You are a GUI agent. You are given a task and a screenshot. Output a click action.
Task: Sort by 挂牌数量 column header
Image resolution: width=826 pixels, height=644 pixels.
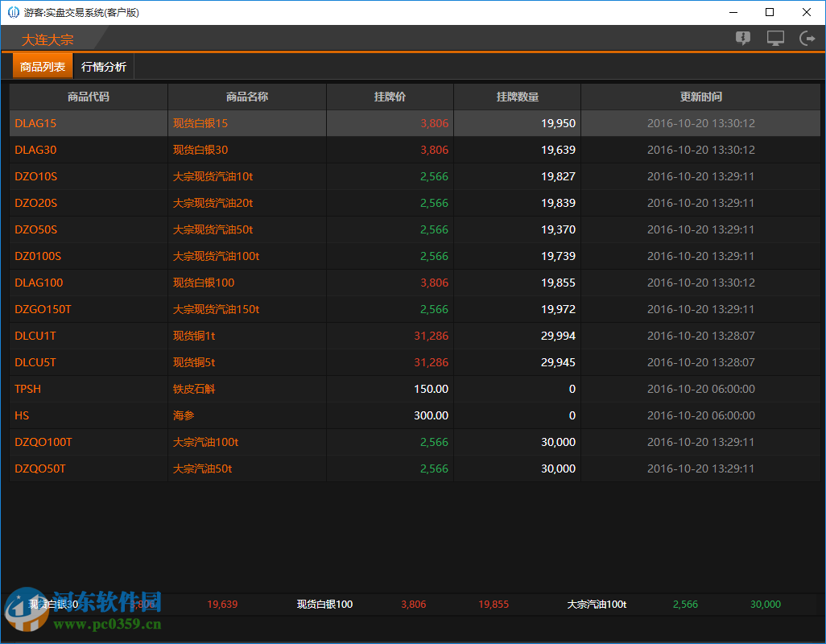[x=518, y=97]
